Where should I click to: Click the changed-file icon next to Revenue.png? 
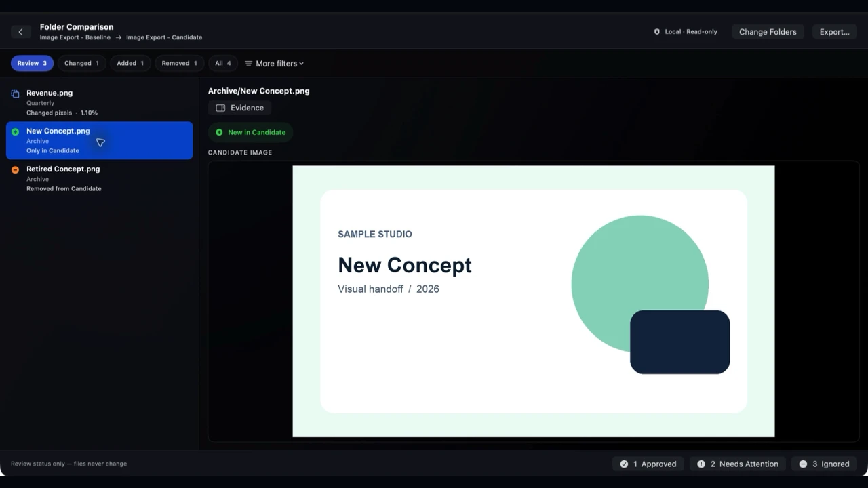(15, 94)
